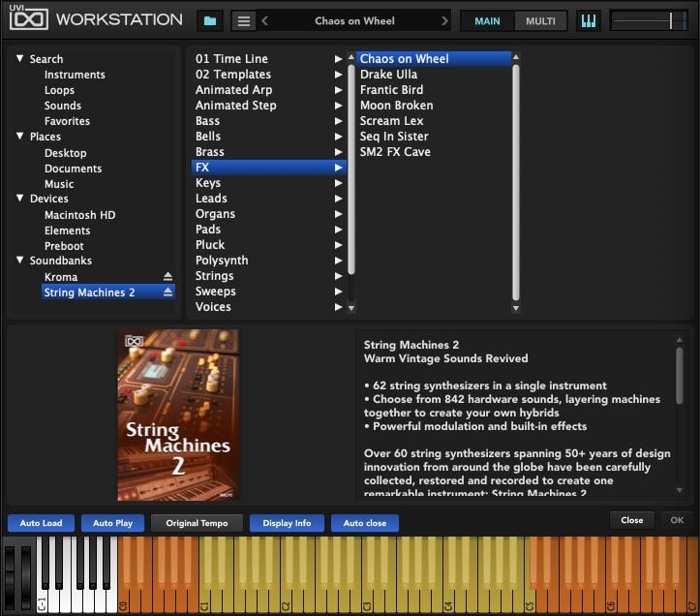Screen dimensions: 700x616
Task: Click the Close button
Action: 631,520
